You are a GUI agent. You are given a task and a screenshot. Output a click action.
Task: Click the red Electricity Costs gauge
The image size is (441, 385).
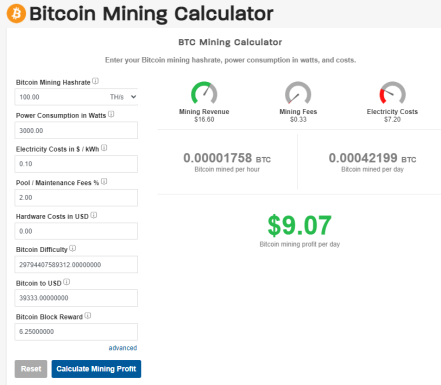pyautogui.click(x=392, y=93)
